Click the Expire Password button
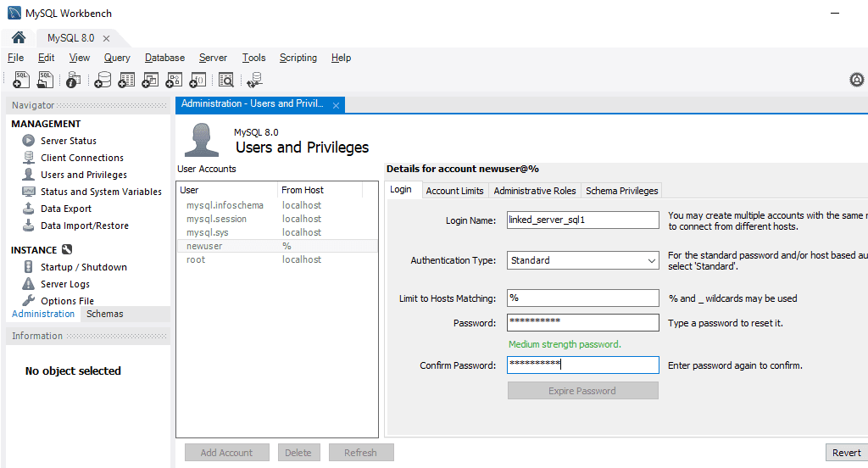Screen dimensions: 868x468 [583, 391]
